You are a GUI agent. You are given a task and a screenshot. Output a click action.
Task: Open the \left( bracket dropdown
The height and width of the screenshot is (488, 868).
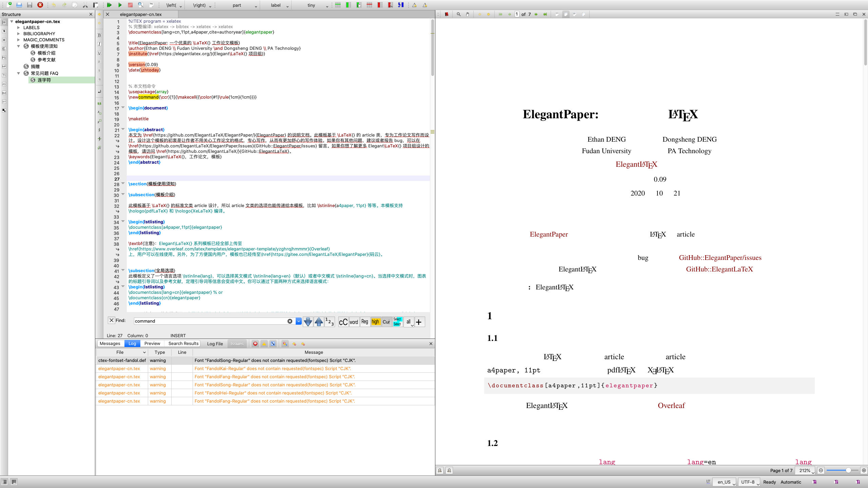tap(180, 5)
